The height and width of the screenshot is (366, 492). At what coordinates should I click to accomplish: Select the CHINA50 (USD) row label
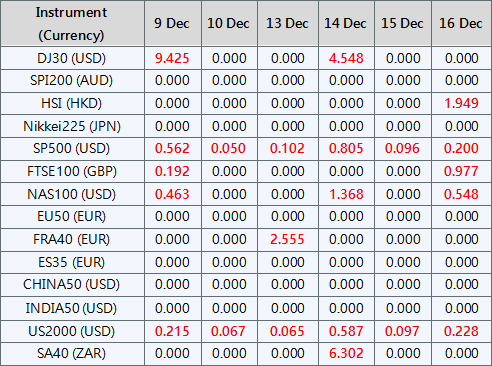[x=71, y=284]
